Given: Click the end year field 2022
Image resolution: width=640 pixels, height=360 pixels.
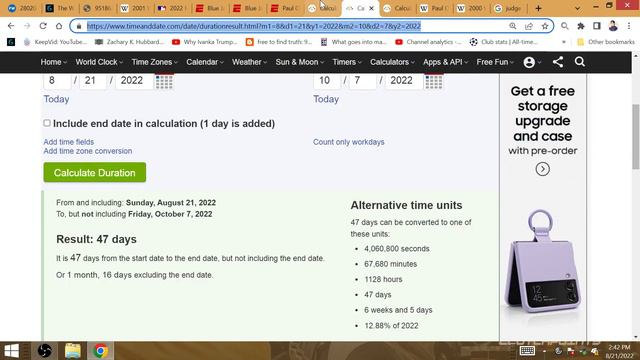Looking at the screenshot, I should coord(404,80).
